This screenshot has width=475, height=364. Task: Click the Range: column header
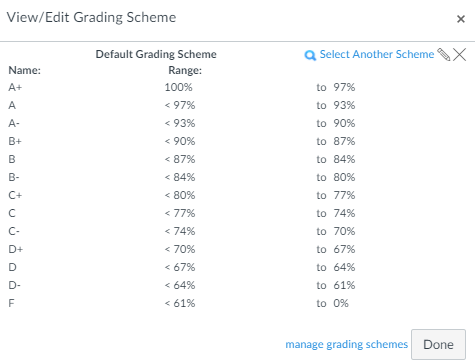coord(185,70)
